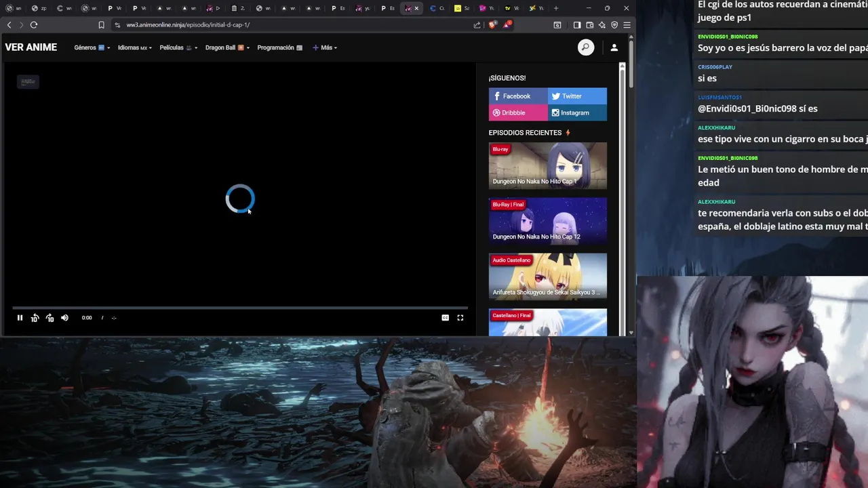Skip the video forward 10 seconds

(50, 318)
